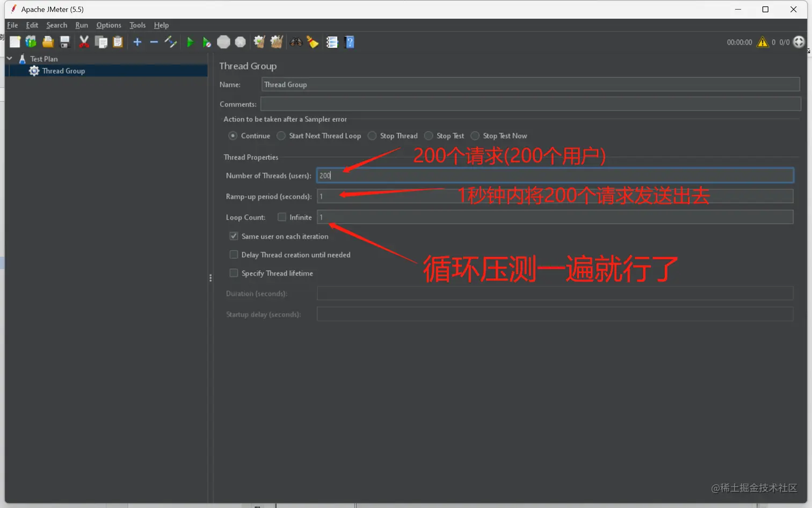Image resolution: width=812 pixels, height=508 pixels.
Task: Select the Continue radio button
Action: [233, 136]
